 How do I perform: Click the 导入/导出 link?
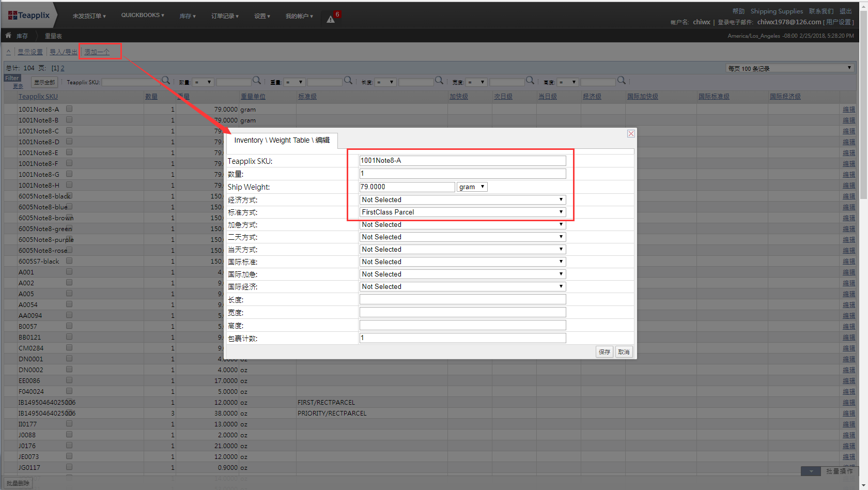pos(63,52)
